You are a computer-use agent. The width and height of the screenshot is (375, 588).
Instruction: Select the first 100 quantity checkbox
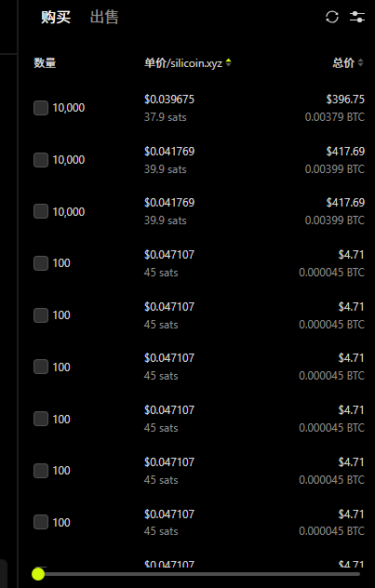[x=41, y=263]
